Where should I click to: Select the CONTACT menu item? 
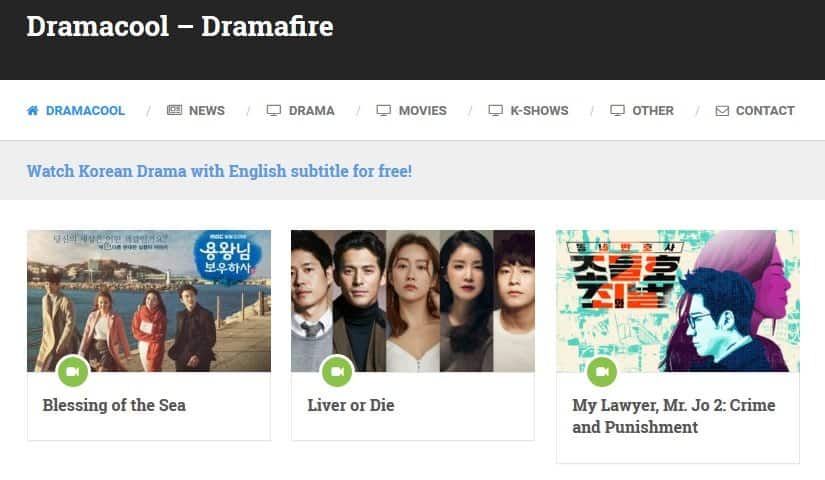click(x=765, y=111)
